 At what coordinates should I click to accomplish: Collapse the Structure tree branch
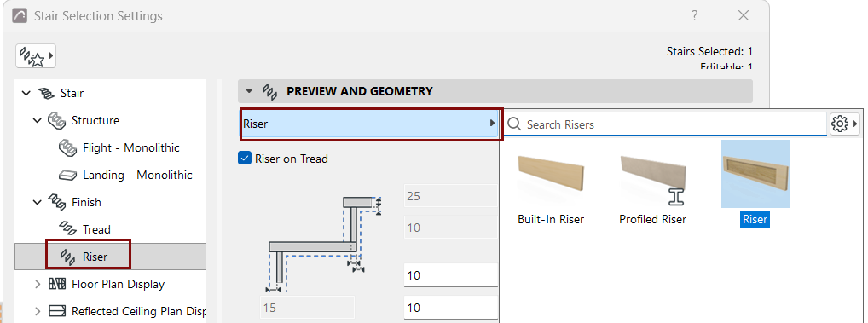tap(37, 120)
